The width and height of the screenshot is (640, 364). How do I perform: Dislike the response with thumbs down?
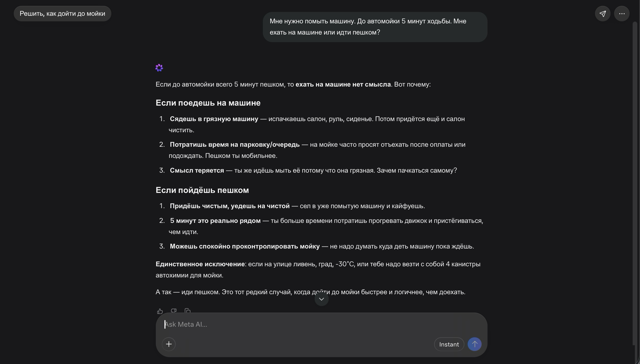tap(174, 311)
